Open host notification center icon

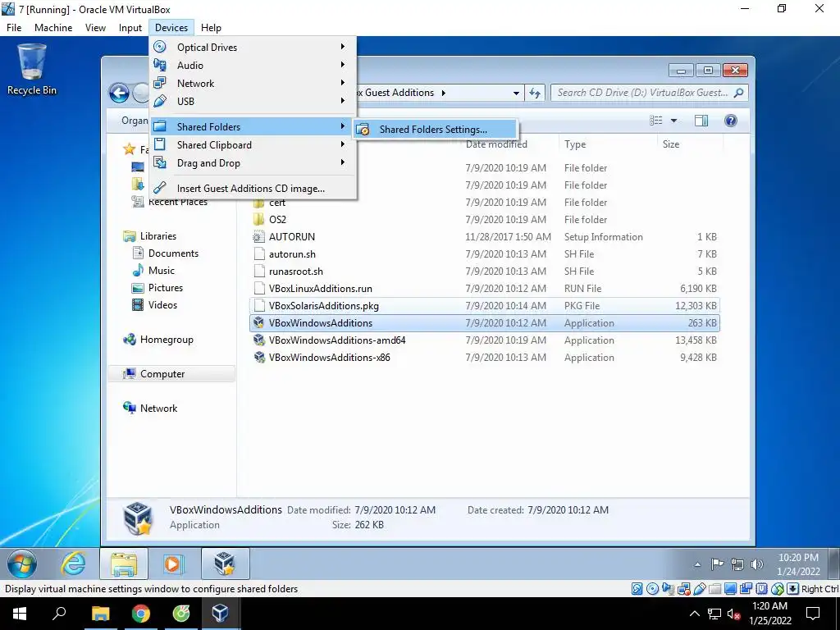coord(813,614)
